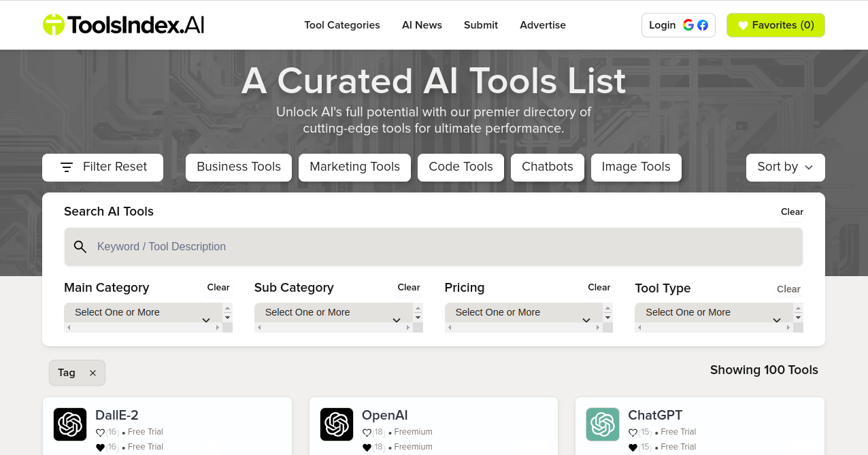This screenshot has height=455, width=868.
Task: Click the Keyword / Tool Description search field
Action: [433, 246]
